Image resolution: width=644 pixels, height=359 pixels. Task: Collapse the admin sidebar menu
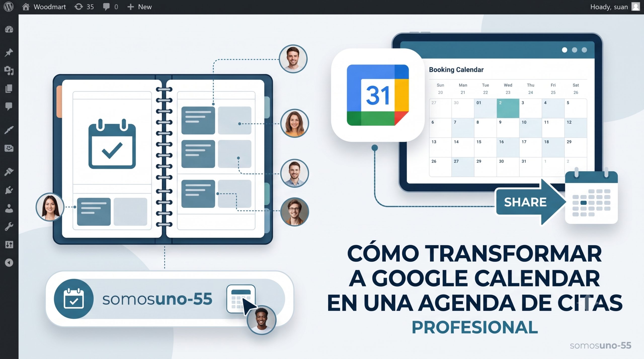pyautogui.click(x=9, y=263)
